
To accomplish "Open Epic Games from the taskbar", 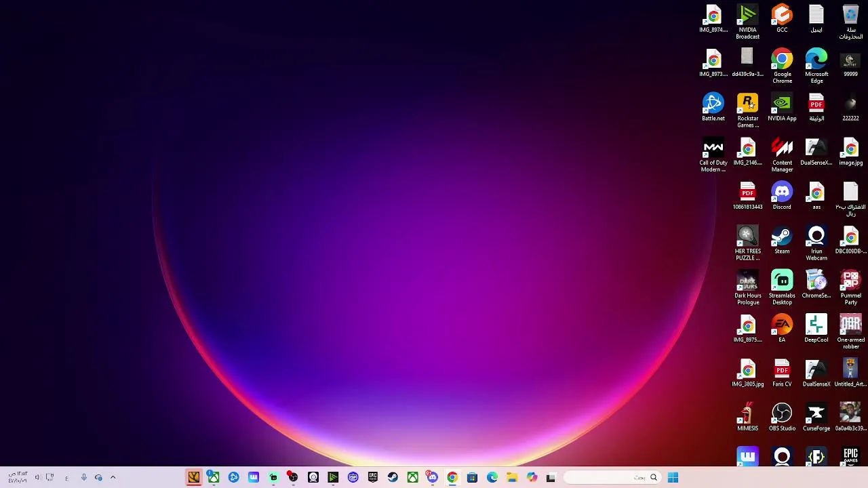I will click(x=373, y=477).
